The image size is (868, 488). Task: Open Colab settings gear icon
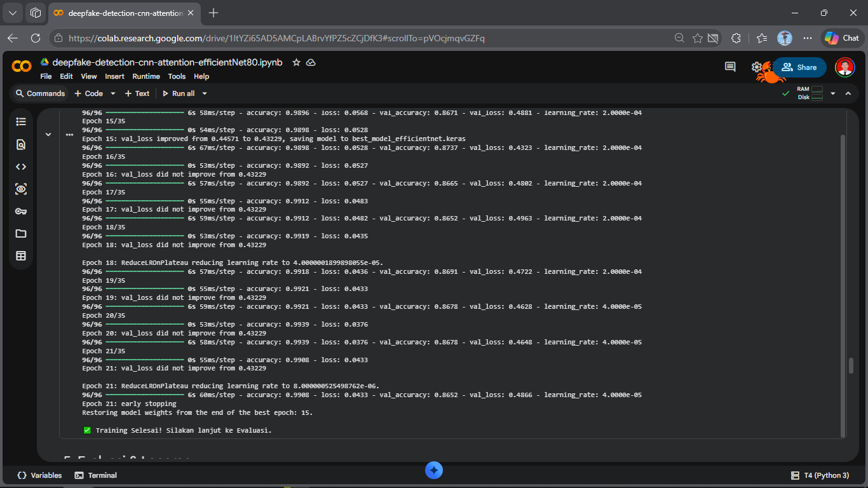pyautogui.click(x=756, y=67)
